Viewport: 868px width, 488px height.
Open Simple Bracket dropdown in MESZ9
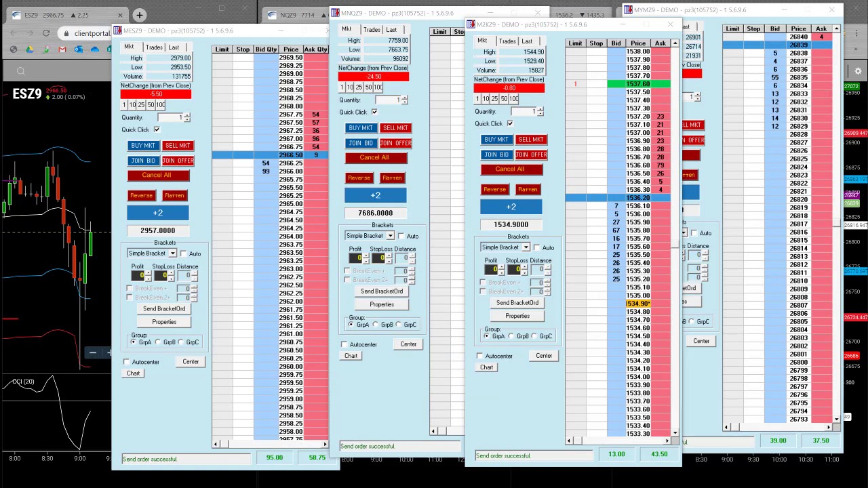pos(172,253)
